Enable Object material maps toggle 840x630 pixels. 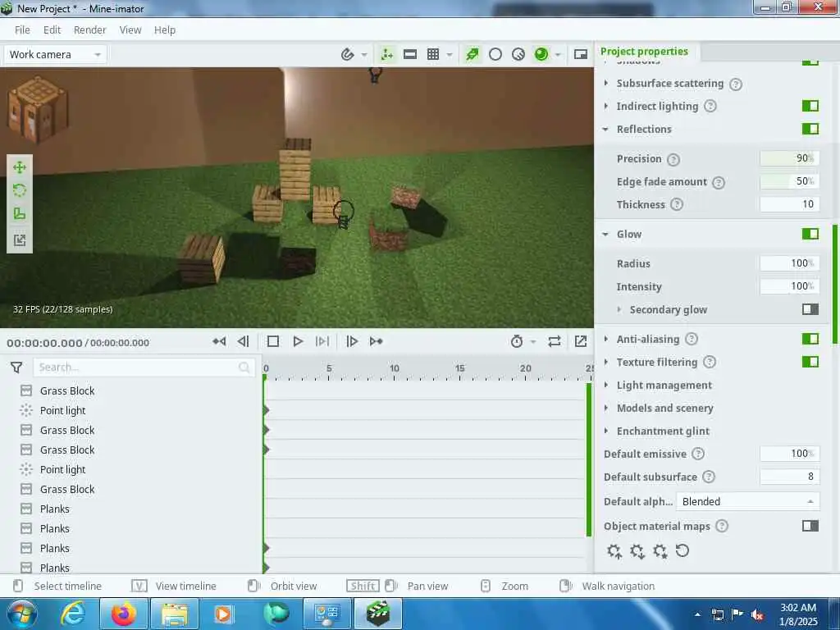click(x=810, y=526)
